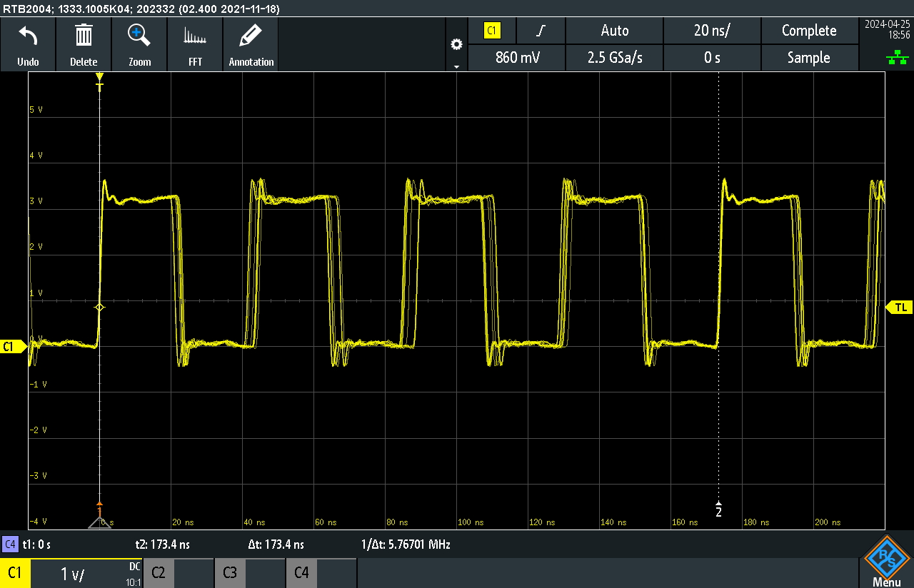
Task: Open the 1 V/ vertical scale setting
Action: tap(73, 574)
